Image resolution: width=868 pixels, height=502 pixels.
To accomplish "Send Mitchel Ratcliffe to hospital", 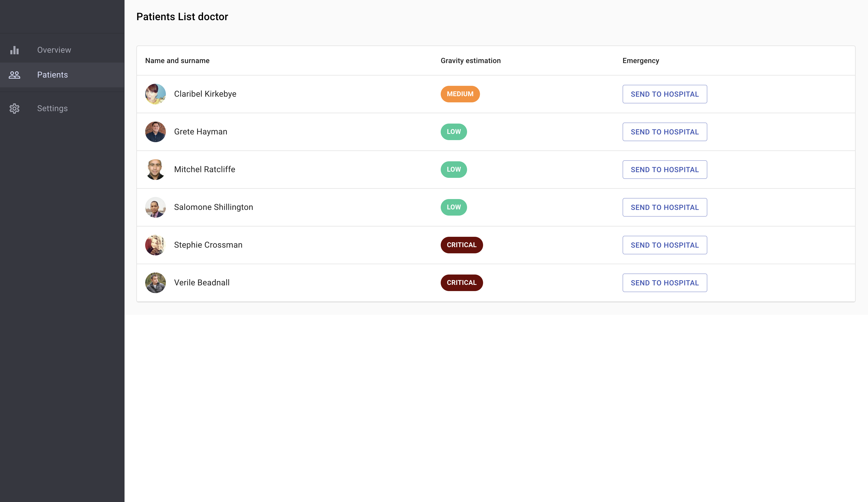I will point(664,170).
